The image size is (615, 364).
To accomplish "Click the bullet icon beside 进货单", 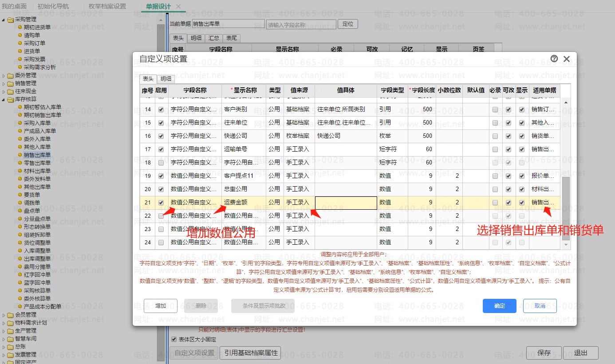I will [20, 51].
